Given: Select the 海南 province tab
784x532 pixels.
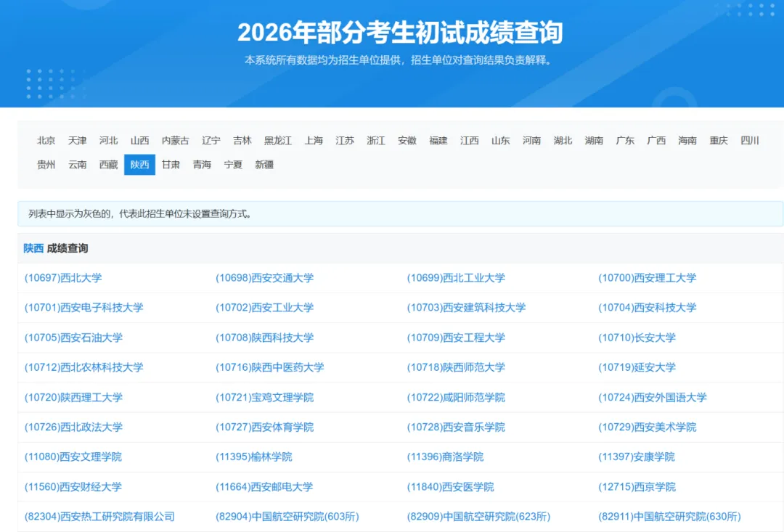Looking at the screenshot, I should pos(687,141).
